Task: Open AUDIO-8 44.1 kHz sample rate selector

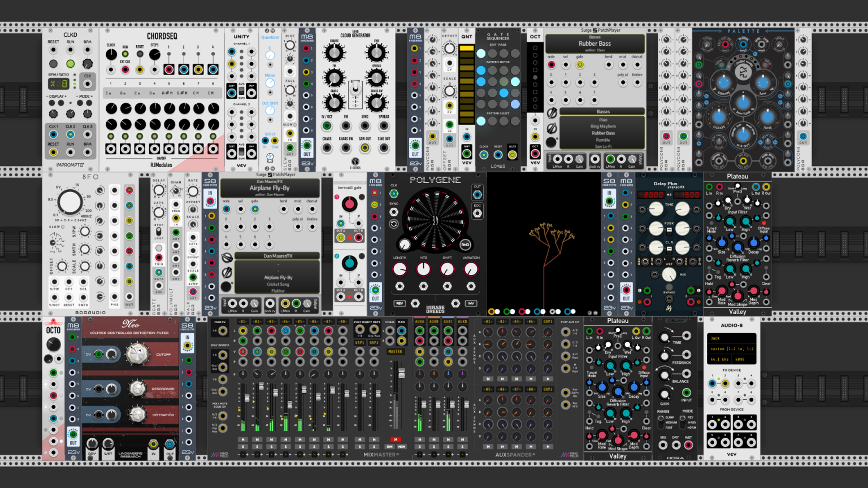Action: coord(719,359)
